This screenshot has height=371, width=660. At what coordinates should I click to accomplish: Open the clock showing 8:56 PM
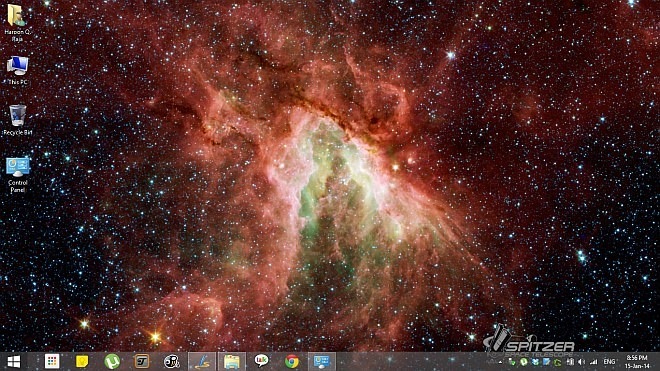click(637, 362)
